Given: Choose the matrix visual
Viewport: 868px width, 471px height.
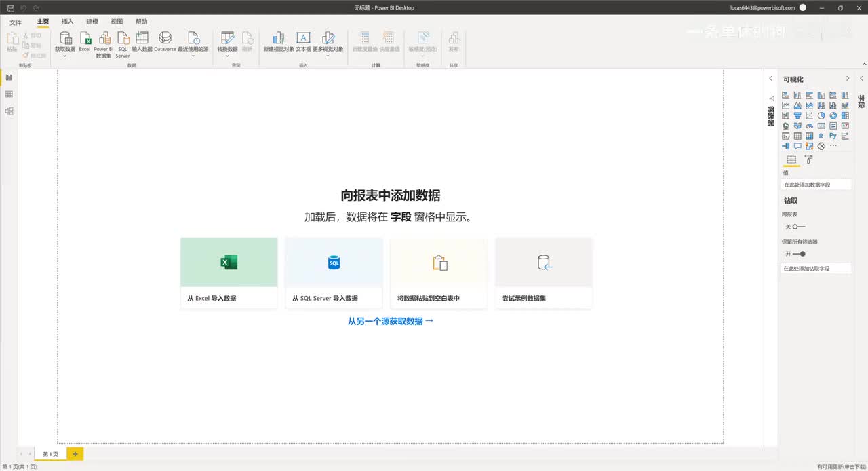Looking at the screenshot, I should (x=809, y=136).
